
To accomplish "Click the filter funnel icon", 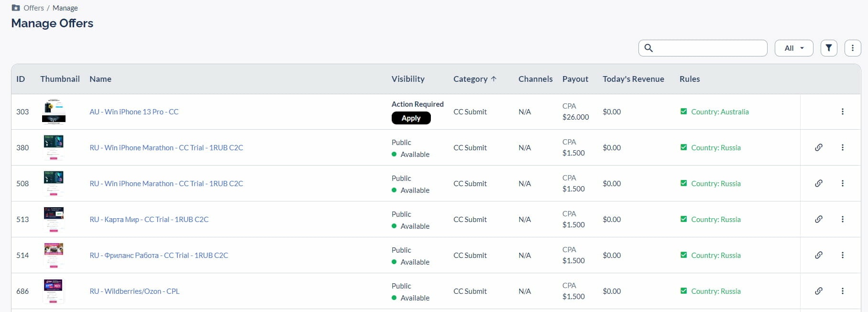I will coord(829,48).
